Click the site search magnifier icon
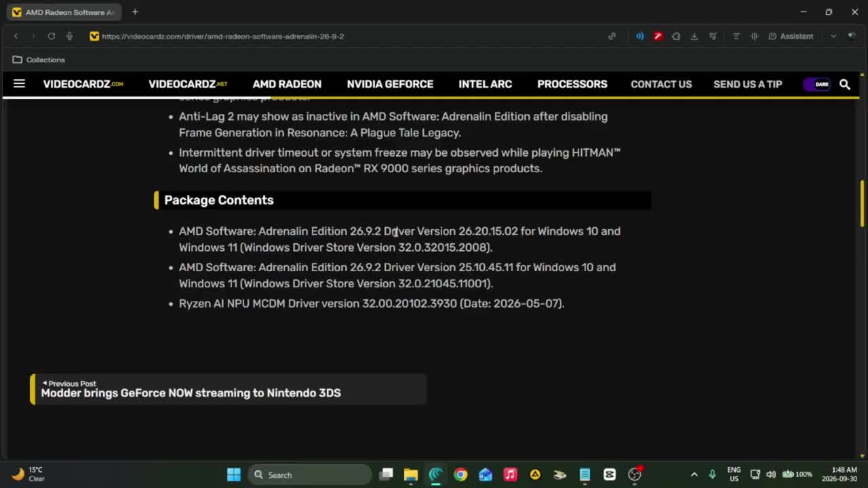This screenshot has width=868, height=488. 845,84
